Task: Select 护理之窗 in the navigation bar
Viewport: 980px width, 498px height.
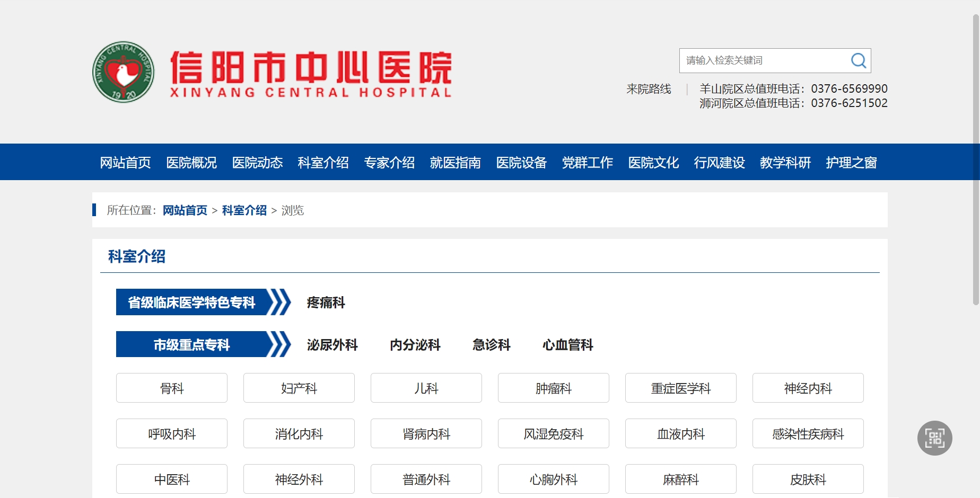Action: 851,162
